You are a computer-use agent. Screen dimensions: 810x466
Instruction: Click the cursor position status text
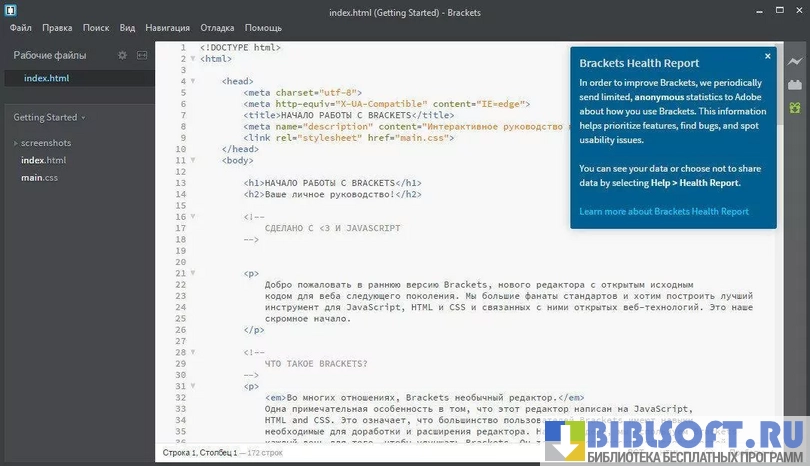point(200,454)
